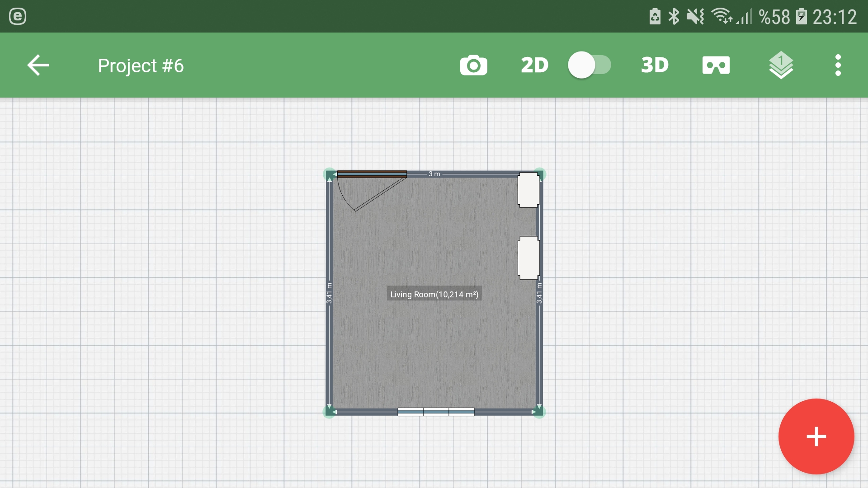The image size is (868, 488).
Task: Click the bottom-right room corner handle
Action: pos(539,412)
